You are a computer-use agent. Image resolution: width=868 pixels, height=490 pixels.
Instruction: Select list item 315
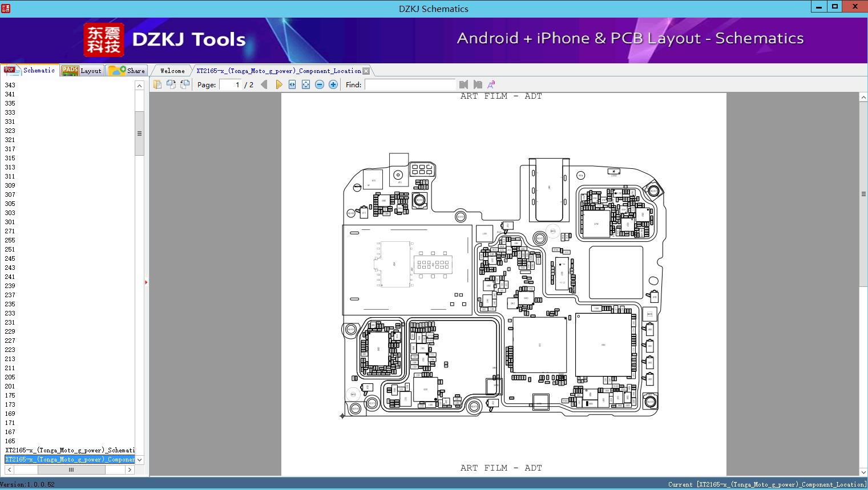(x=10, y=158)
